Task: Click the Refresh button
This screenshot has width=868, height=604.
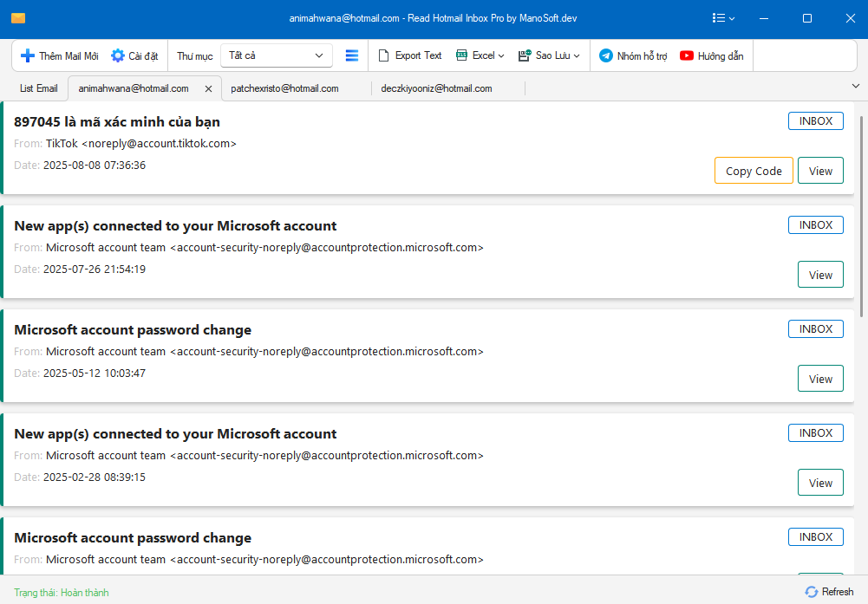Action: 829,592
